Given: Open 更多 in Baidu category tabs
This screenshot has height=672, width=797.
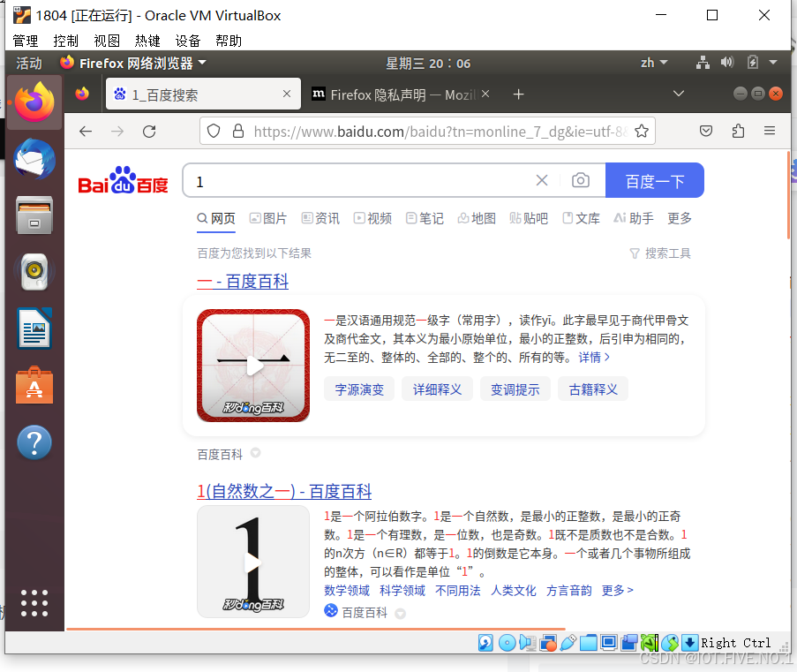Looking at the screenshot, I should click(x=680, y=218).
